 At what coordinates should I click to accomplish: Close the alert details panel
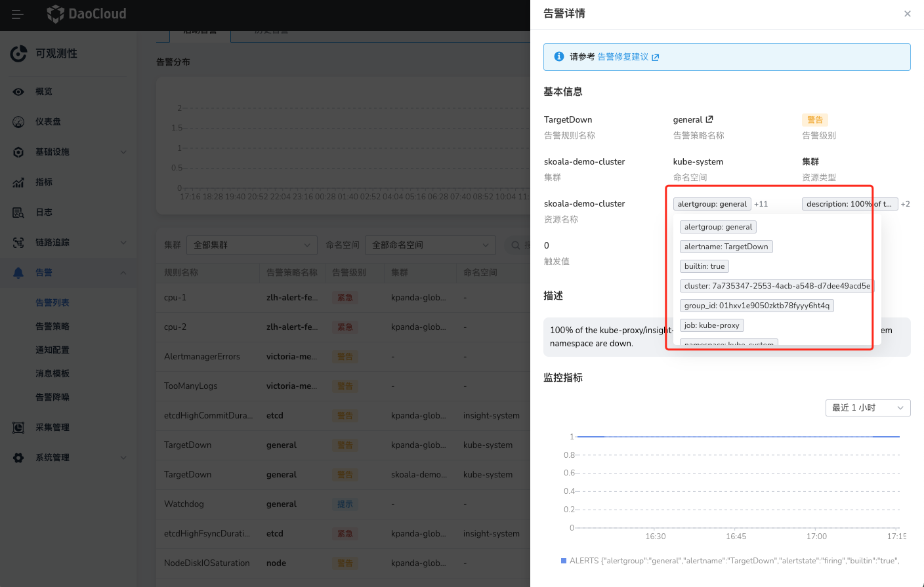tap(907, 14)
